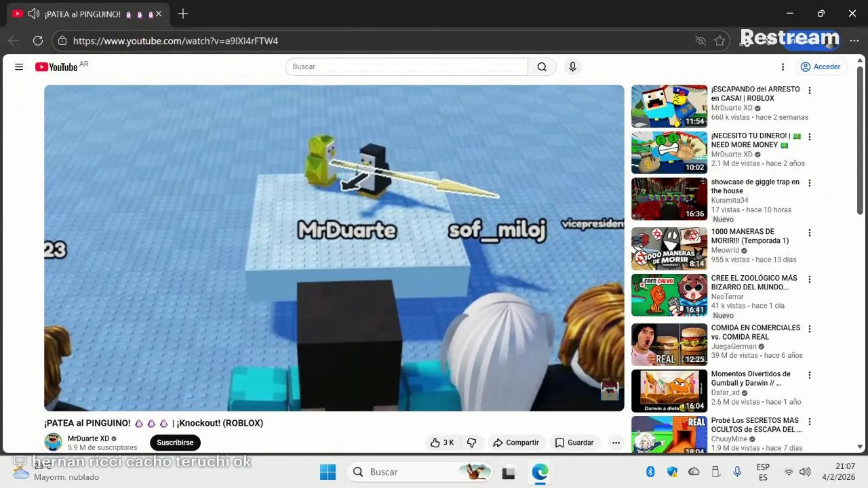Share the video via Compartir
868x488 pixels.
click(515, 443)
